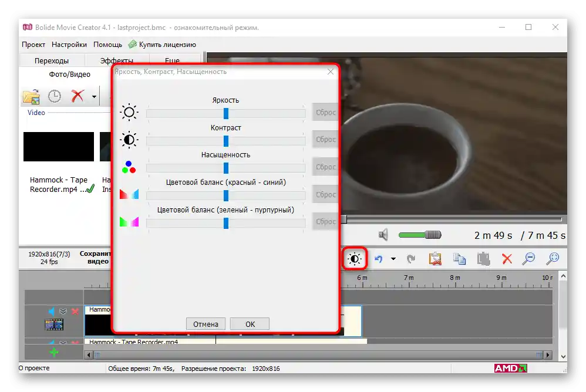
Task: Click the Насыщенность slider handle
Action: (x=225, y=168)
